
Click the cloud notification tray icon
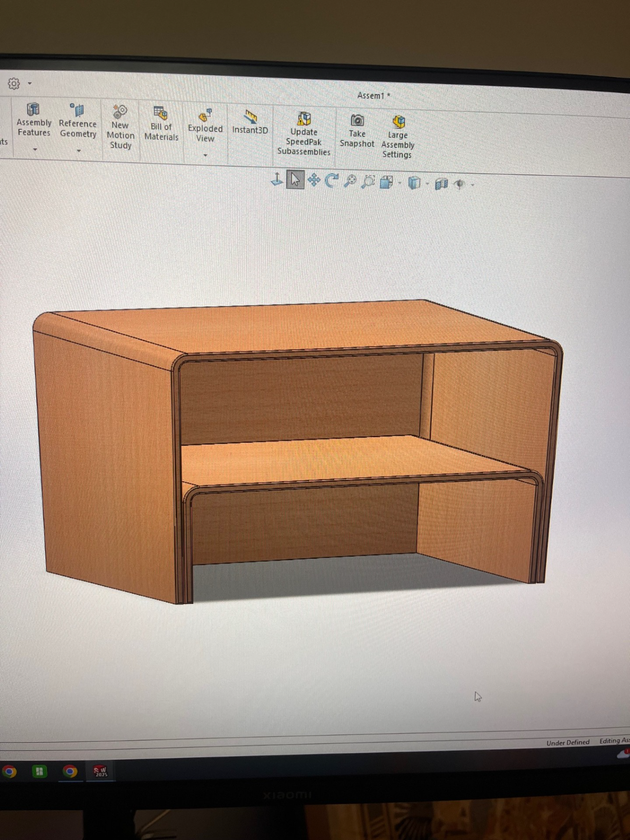tap(624, 754)
